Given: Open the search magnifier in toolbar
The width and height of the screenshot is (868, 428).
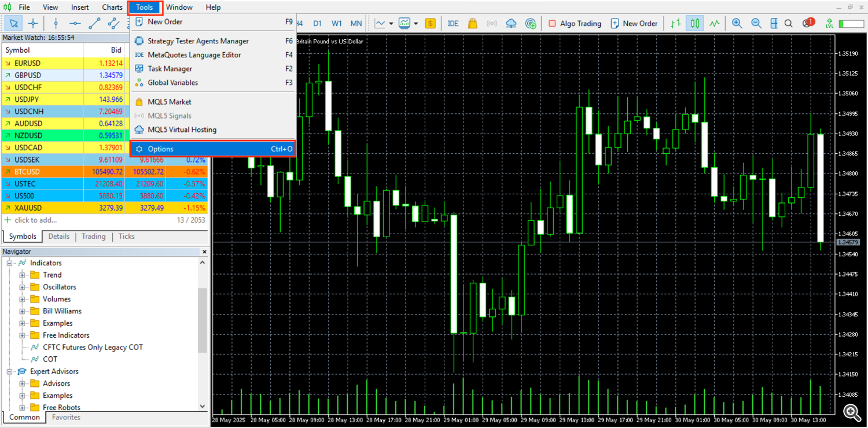Looking at the screenshot, I should click(x=788, y=24).
